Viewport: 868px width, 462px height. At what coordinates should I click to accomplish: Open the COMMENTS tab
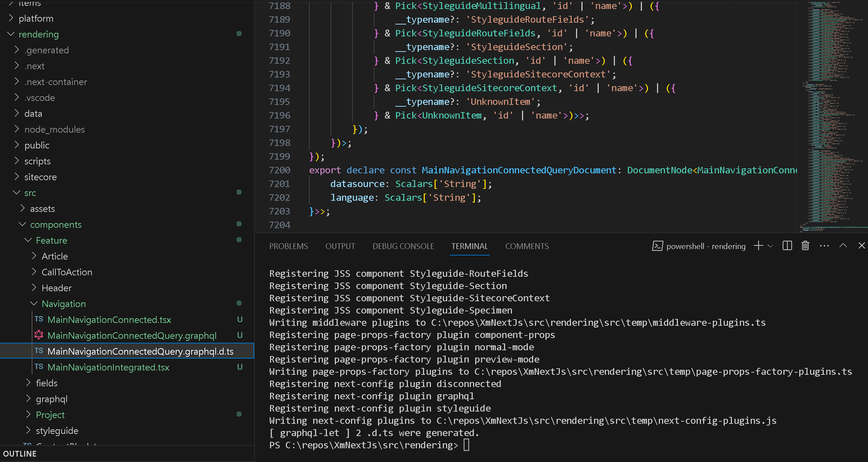tap(527, 246)
